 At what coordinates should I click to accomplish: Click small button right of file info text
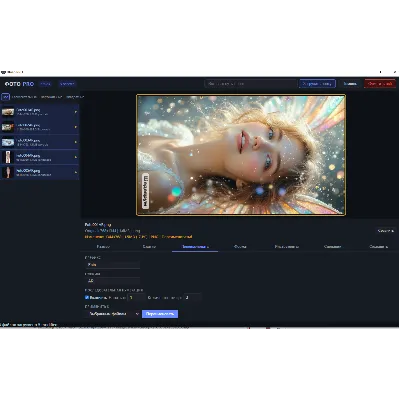[386, 231]
